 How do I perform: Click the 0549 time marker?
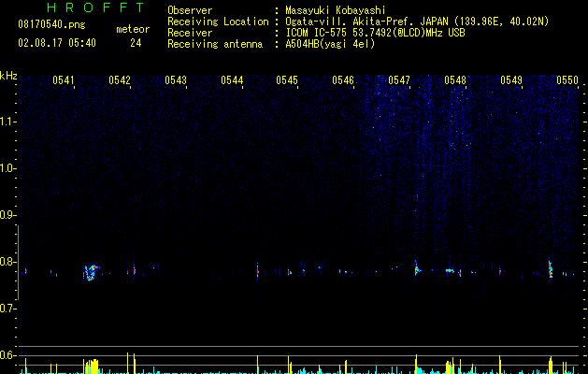click(511, 80)
